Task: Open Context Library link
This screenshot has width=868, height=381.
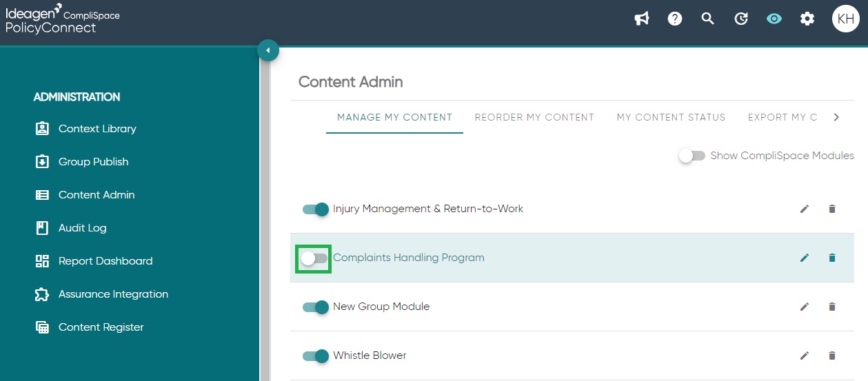Action: pyautogui.click(x=97, y=129)
